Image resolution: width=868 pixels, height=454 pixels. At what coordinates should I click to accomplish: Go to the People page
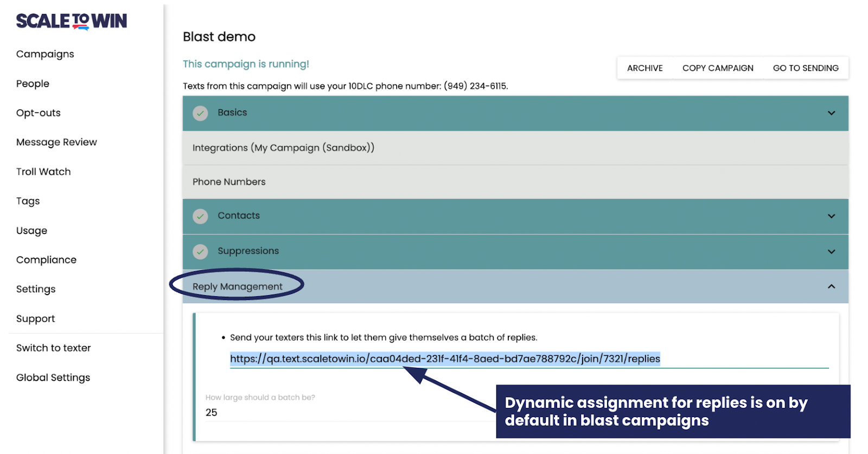click(33, 84)
